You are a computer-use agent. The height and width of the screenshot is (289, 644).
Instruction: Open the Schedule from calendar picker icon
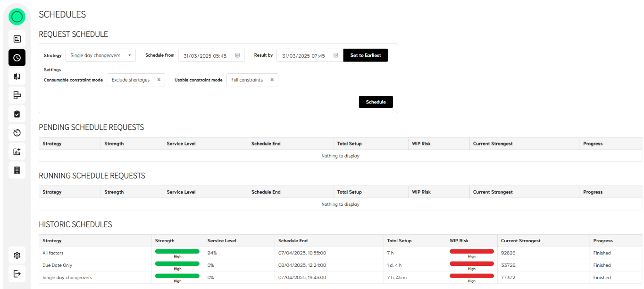tap(237, 56)
